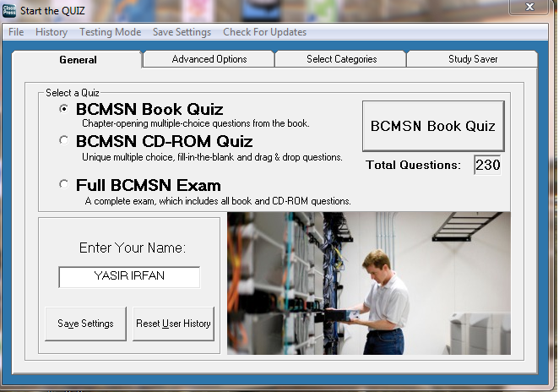Switch to the Study Saver tab
Image resolution: width=559 pixels, height=392 pixels.
(x=473, y=59)
